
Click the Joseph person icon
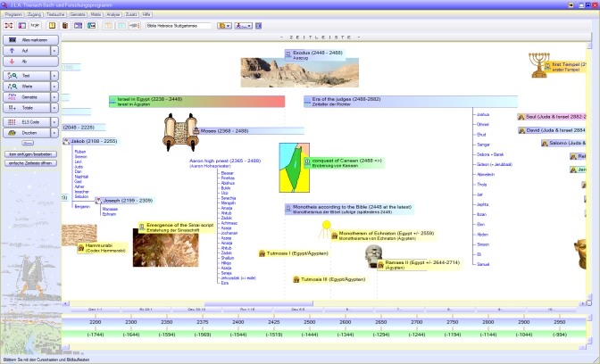coord(98,201)
